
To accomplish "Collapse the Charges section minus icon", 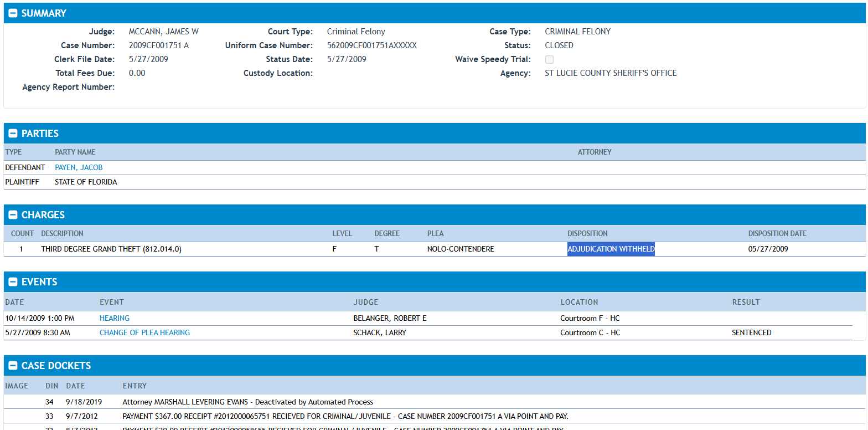I will 13,215.
